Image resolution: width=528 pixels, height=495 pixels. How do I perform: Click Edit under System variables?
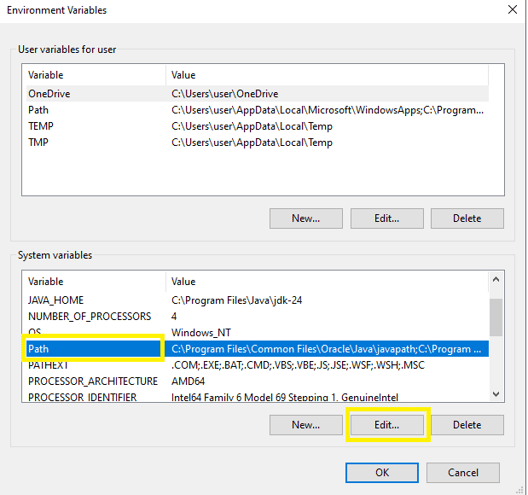click(x=387, y=425)
